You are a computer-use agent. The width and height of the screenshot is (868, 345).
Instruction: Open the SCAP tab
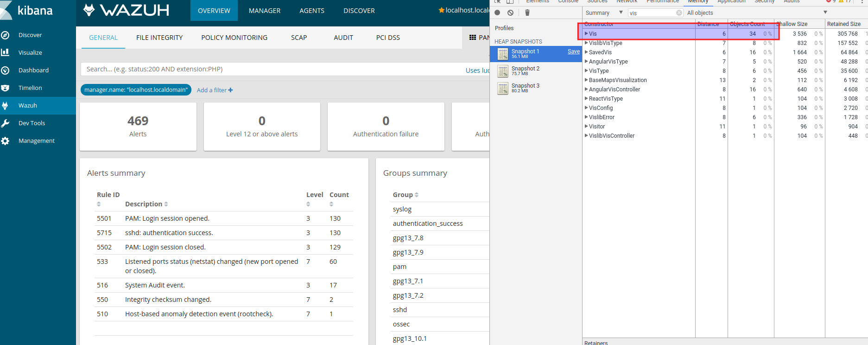tap(299, 38)
